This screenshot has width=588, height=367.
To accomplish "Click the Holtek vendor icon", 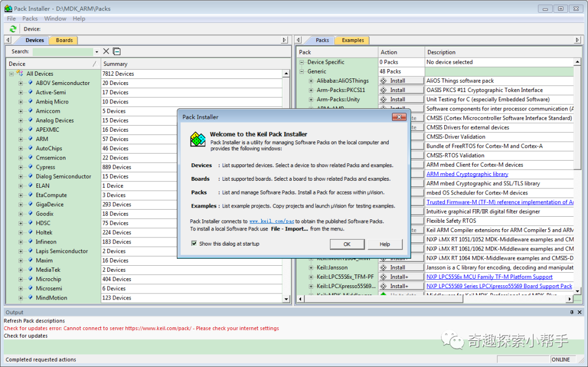I will [x=30, y=233].
